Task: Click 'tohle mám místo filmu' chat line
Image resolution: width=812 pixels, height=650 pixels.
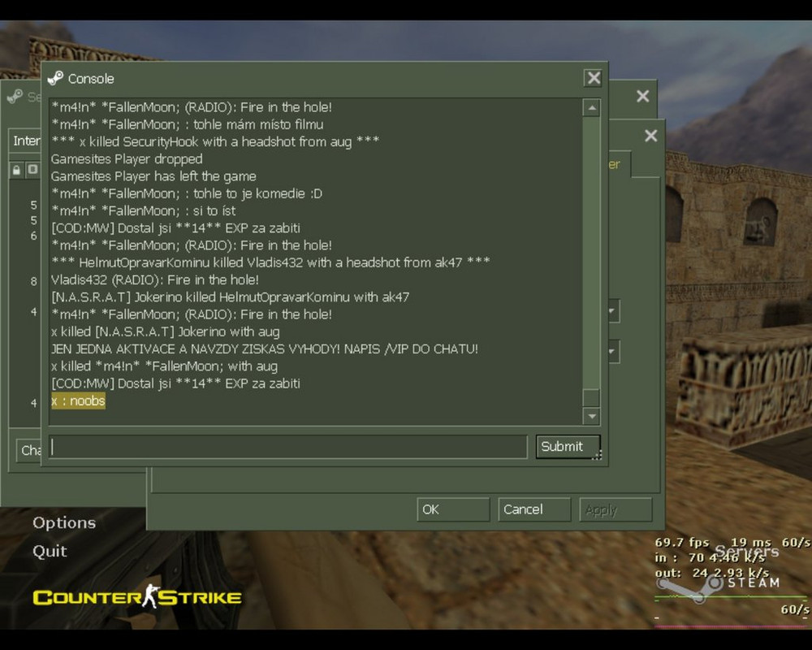Action: 187,124
